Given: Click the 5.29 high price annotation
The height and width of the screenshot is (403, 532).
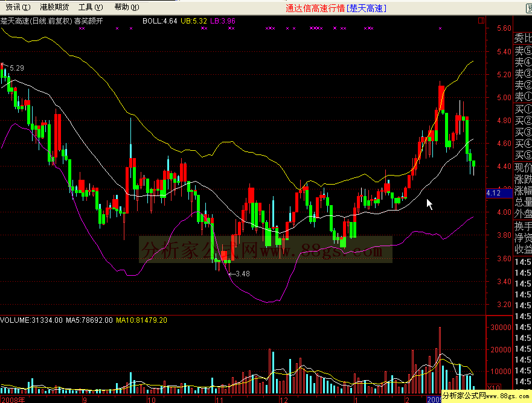Looking at the screenshot, I should click(x=17, y=68).
